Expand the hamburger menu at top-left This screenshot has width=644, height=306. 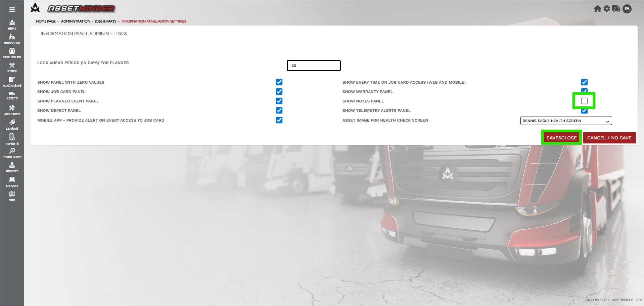[x=12, y=9]
